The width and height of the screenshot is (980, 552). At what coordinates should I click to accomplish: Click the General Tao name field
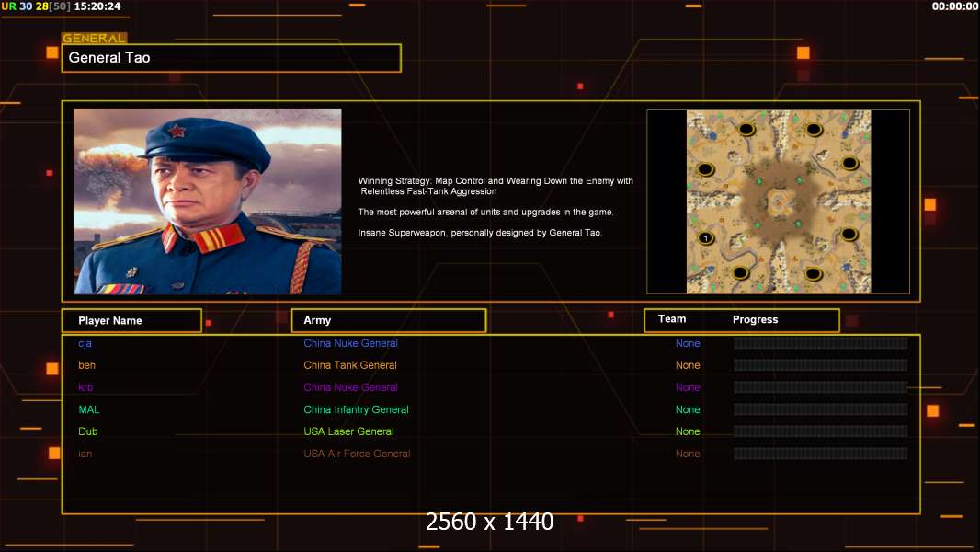[232, 58]
